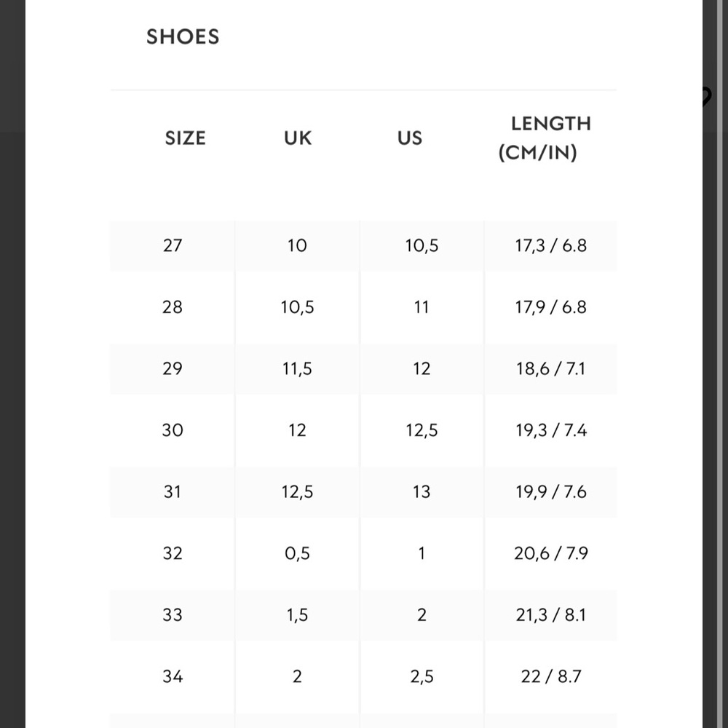
Task: Select size 30 row cell
Action: (173, 430)
